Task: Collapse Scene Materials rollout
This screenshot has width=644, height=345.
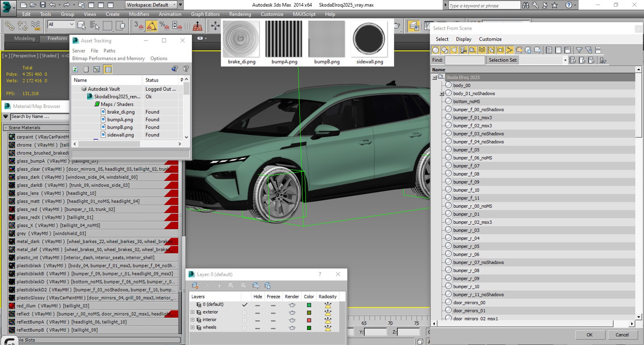Action: pyautogui.click(x=6, y=128)
